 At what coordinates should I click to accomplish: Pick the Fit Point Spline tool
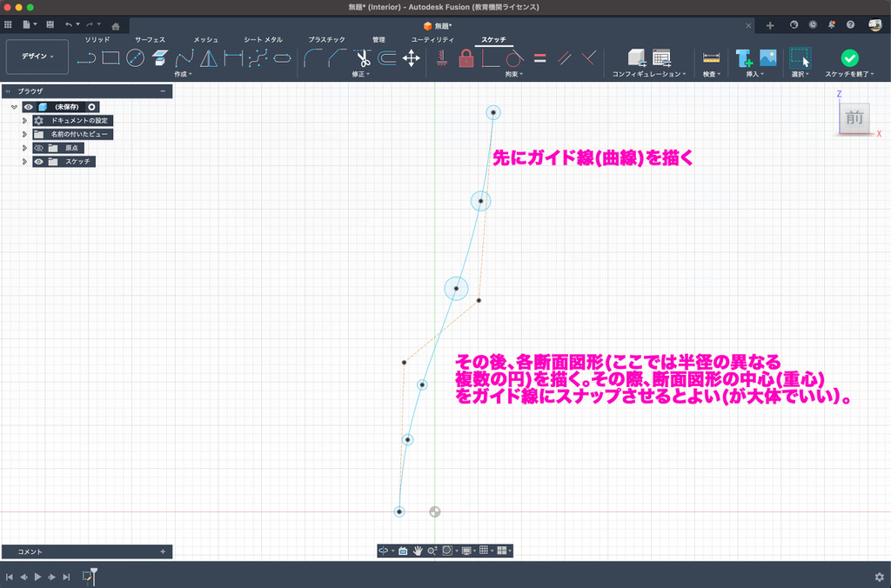(184, 58)
